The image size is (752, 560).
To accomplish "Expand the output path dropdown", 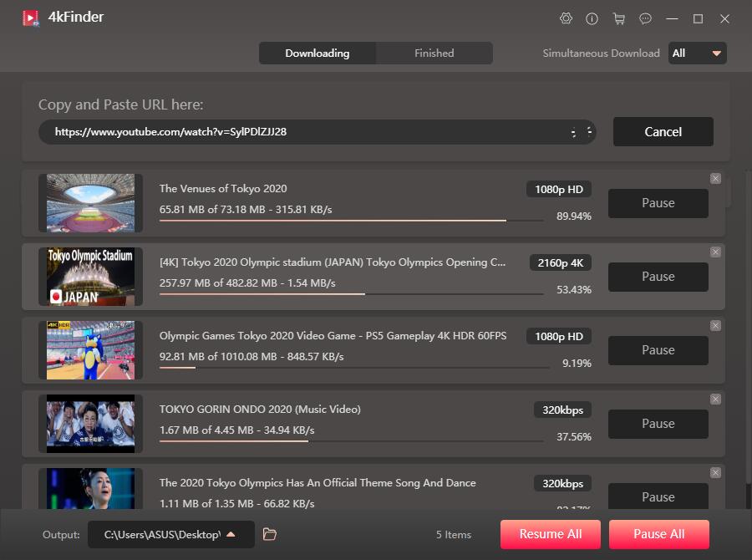I will tap(231, 534).
